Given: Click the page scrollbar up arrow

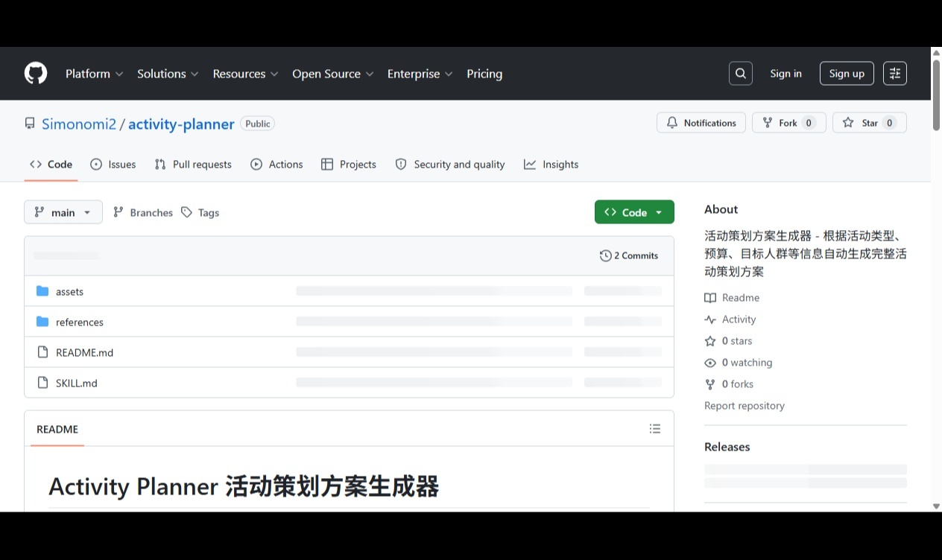Looking at the screenshot, I should point(936,52).
